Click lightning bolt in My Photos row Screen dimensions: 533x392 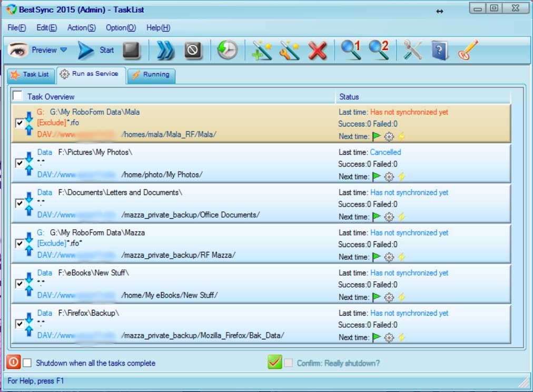401,177
